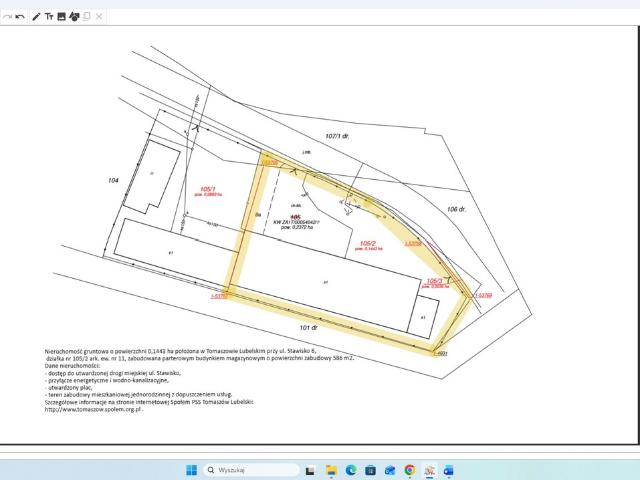This screenshot has width=640, height=480.
Task: Select the text insertion tool
Action: (x=49, y=17)
